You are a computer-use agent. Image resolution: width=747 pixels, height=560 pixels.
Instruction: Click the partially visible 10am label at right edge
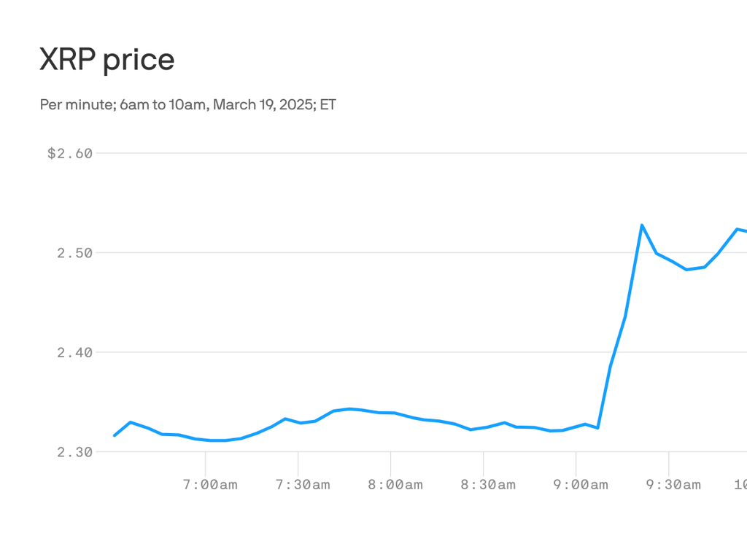click(740, 485)
